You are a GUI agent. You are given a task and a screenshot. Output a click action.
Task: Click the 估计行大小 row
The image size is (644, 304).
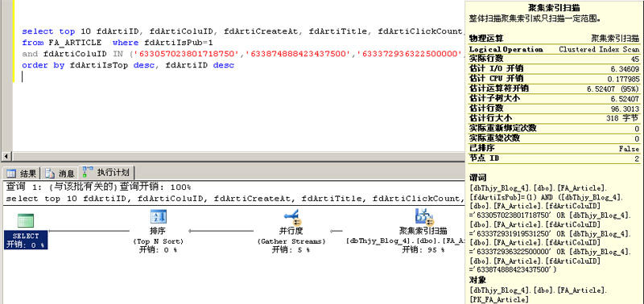tap(554, 118)
